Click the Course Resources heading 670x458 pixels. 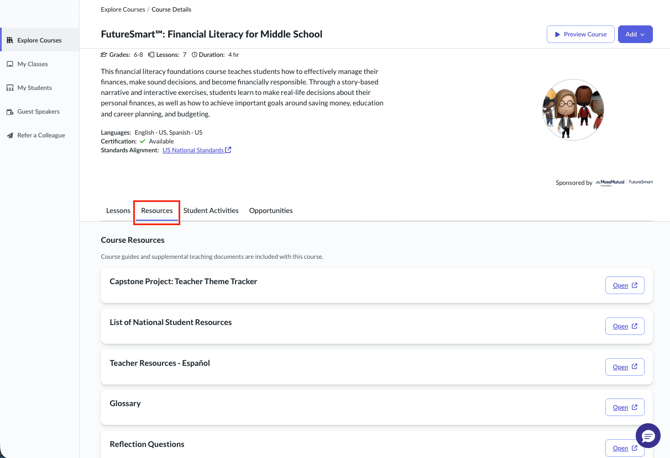(x=132, y=240)
